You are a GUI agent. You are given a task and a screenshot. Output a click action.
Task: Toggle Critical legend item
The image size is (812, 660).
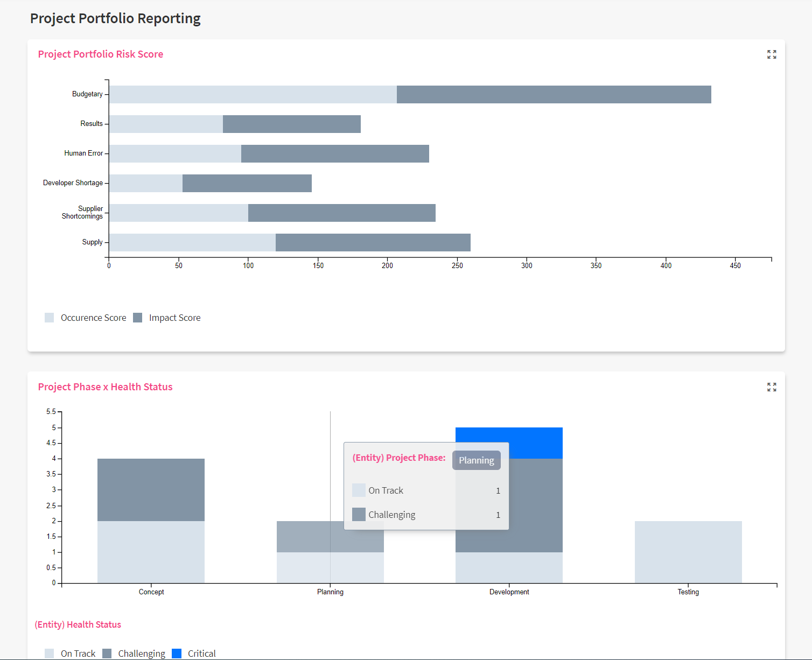pyautogui.click(x=177, y=653)
